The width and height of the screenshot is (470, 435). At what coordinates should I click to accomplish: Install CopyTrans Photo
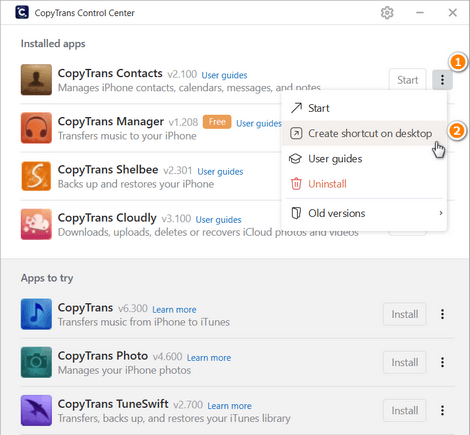point(405,362)
